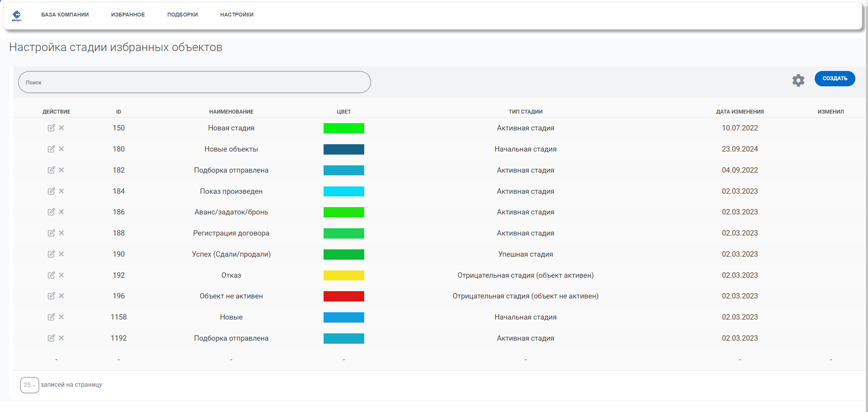The width and height of the screenshot is (868, 412).
Task: Edit the Объект не активен stage
Action: click(x=51, y=296)
